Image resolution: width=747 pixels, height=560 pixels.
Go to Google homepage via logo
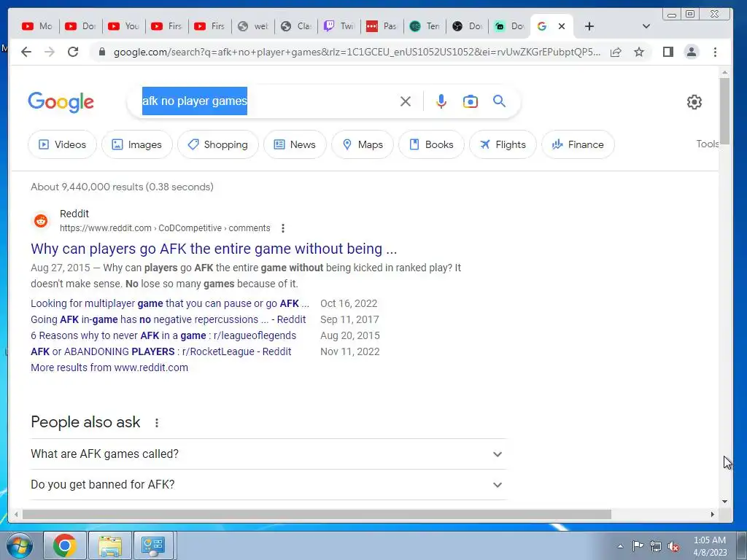coord(61,102)
